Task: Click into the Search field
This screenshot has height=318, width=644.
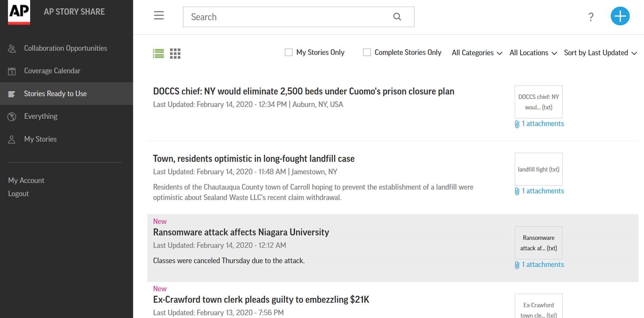Action: pyautogui.click(x=288, y=17)
